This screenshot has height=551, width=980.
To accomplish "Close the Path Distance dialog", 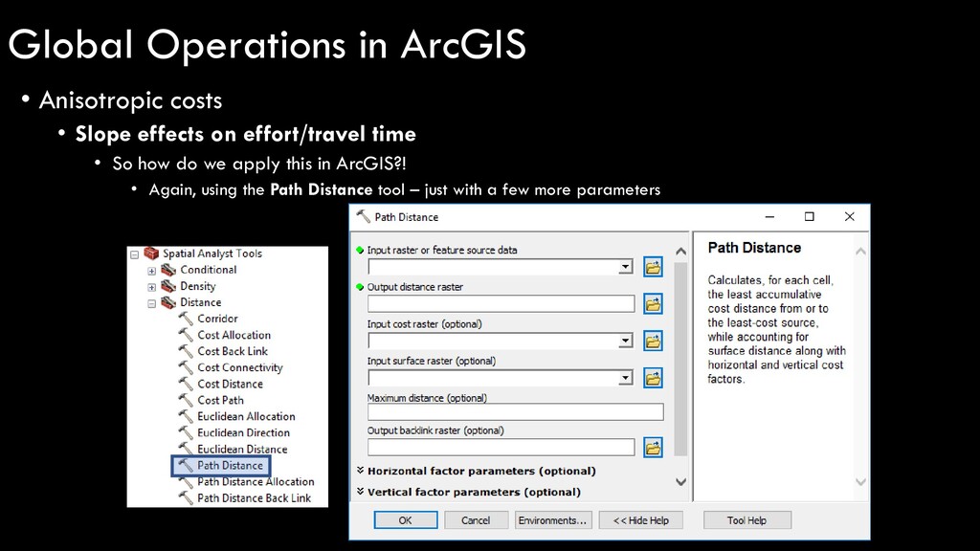I will tap(850, 216).
